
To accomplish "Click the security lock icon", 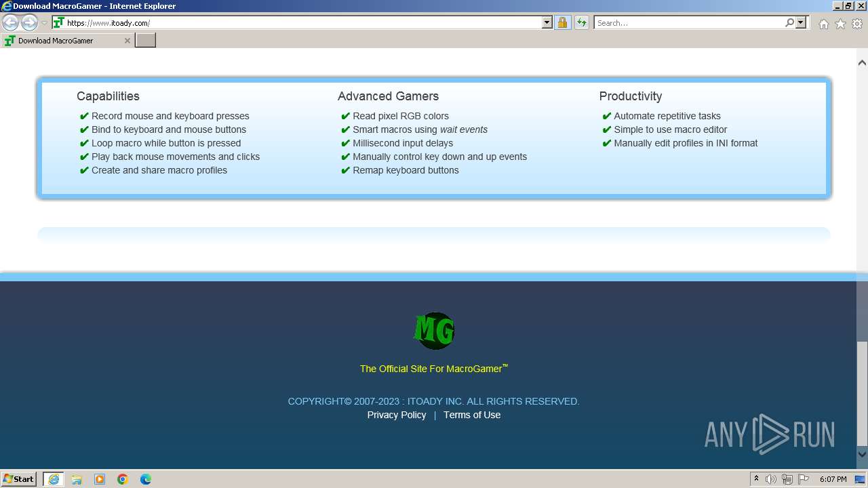I will [562, 22].
